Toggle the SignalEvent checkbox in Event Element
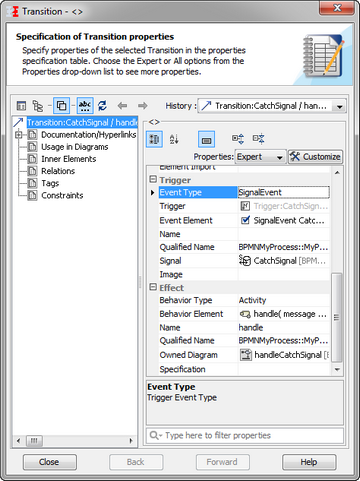The width and height of the screenshot is (360, 481). 245,220
